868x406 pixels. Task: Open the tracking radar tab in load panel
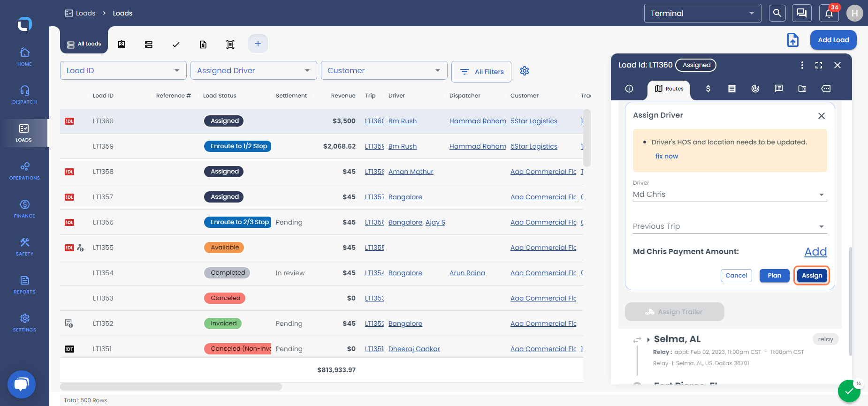click(755, 89)
